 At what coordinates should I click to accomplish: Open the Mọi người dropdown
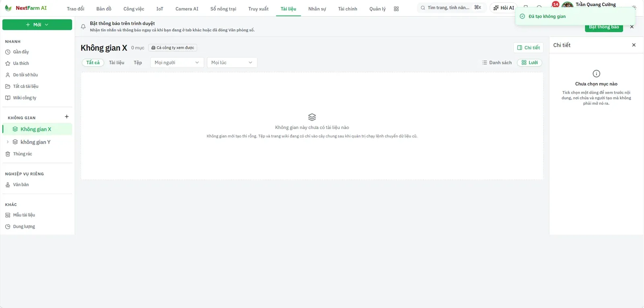click(177, 62)
